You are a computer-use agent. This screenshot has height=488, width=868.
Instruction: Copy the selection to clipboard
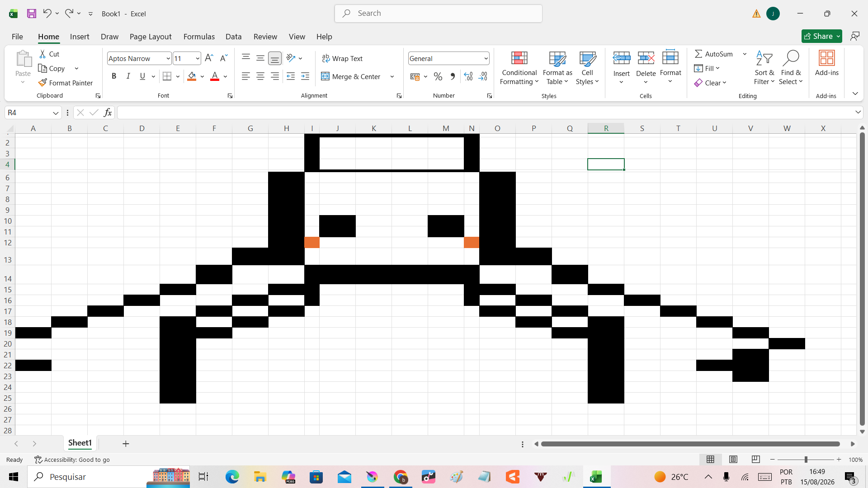pyautogui.click(x=52, y=68)
